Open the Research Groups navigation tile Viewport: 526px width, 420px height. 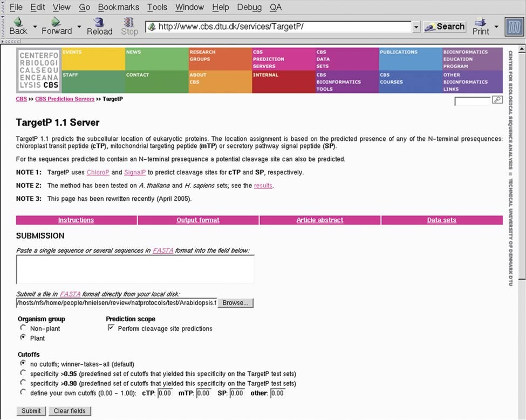[220, 59]
